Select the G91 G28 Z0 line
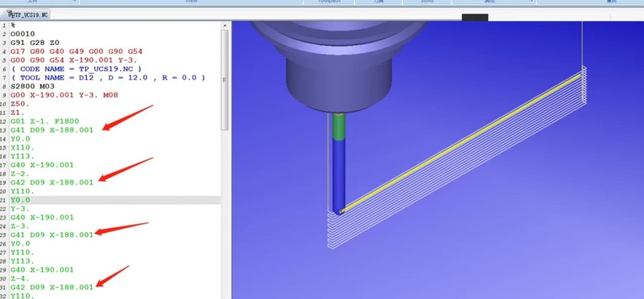644x299 pixels. tap(35, 43)
